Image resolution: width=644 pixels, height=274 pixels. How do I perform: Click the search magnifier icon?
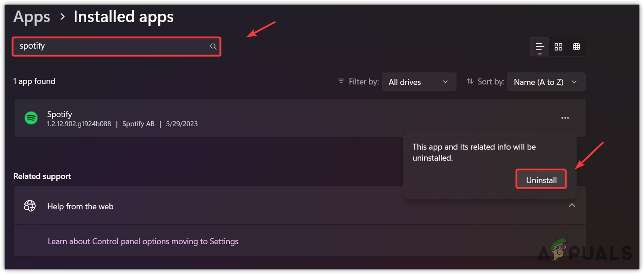coord(213,46)
